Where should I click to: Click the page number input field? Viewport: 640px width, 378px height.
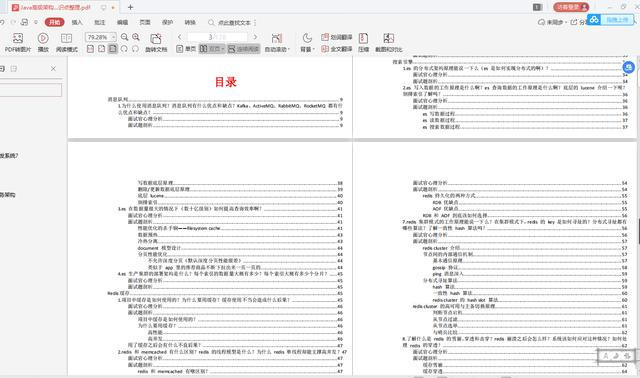pyautogui.click(x=217, y=37)
